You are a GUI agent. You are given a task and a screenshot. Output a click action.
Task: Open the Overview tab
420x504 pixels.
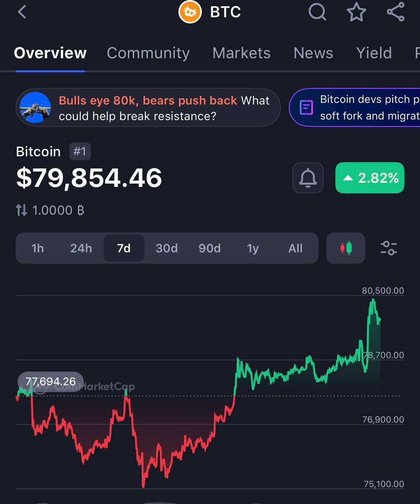[50, 53]
